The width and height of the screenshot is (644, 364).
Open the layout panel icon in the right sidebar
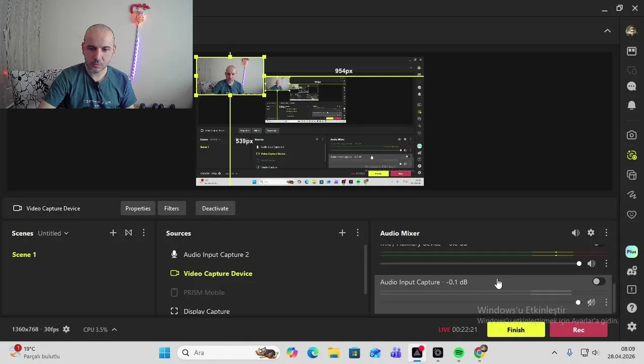(x=631, y=51)
